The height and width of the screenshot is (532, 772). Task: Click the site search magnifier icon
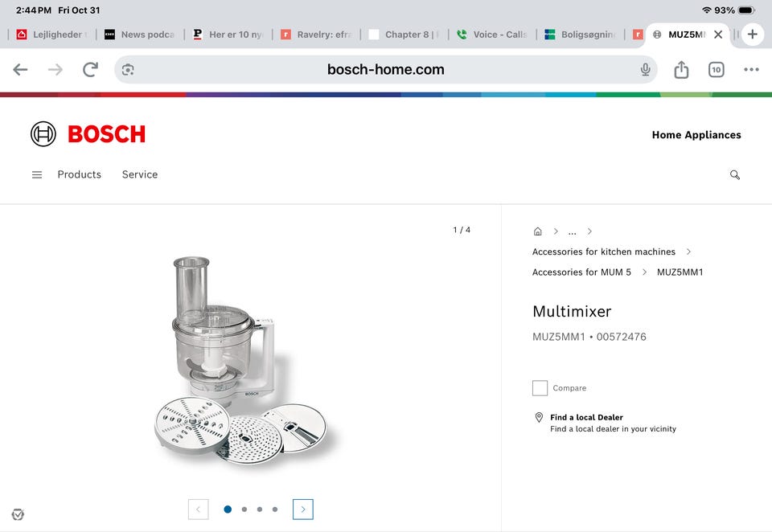click(x=734, y=174)
